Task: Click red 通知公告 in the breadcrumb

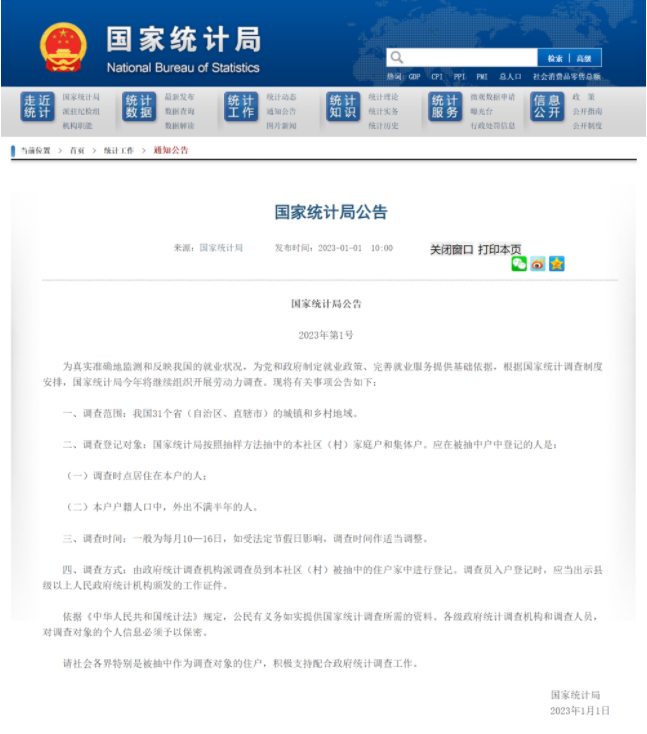Action: coord(171,150)
